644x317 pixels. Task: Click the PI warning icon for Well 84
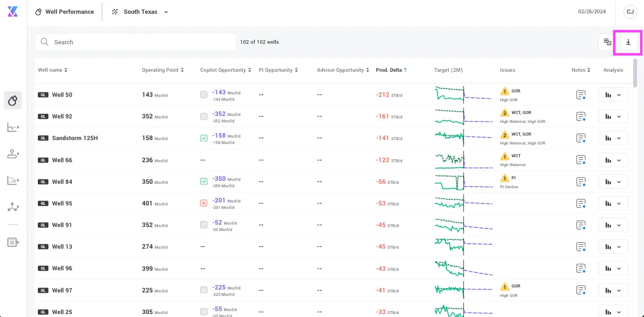pos(504,178)
